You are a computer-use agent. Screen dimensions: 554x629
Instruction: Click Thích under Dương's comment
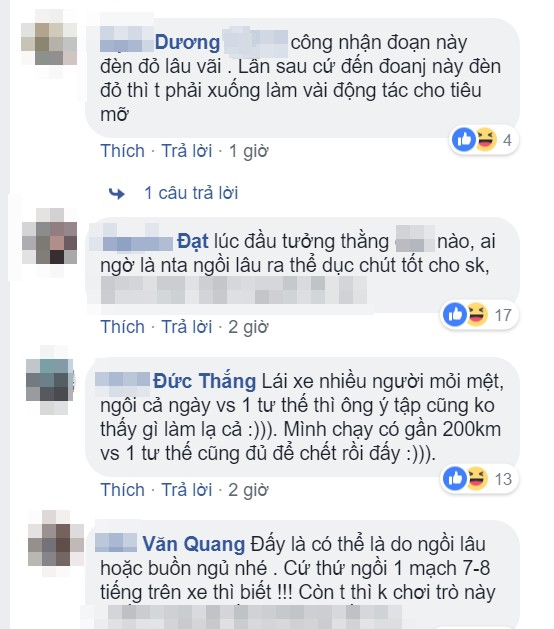122,151
